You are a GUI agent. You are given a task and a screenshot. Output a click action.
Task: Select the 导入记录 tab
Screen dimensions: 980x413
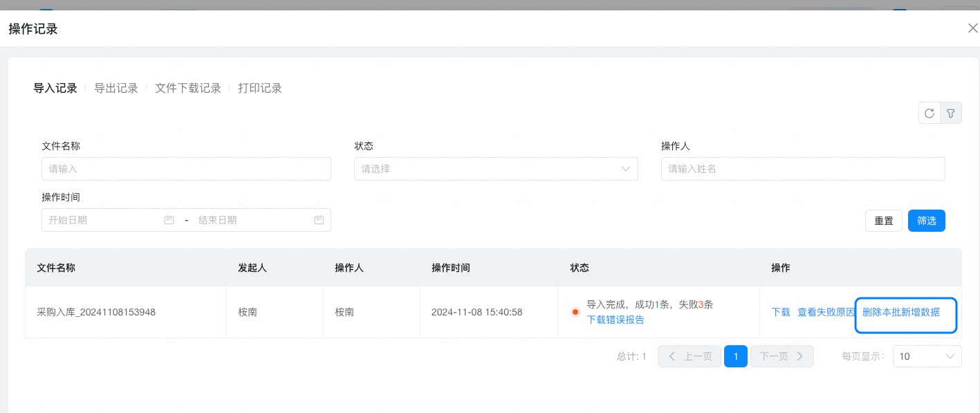[55, 88]
